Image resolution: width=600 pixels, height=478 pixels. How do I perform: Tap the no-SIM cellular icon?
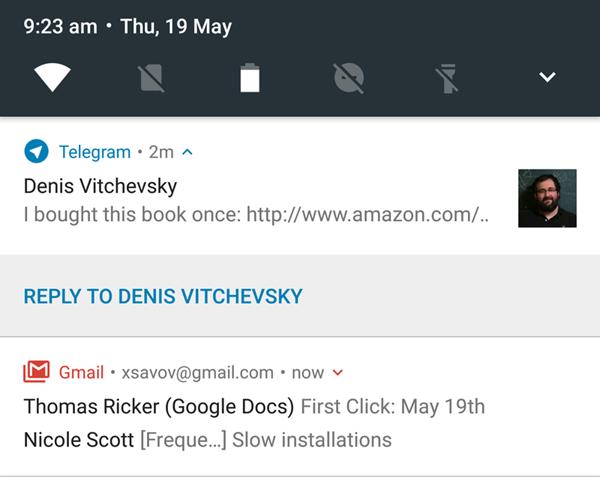pos(151,77)
